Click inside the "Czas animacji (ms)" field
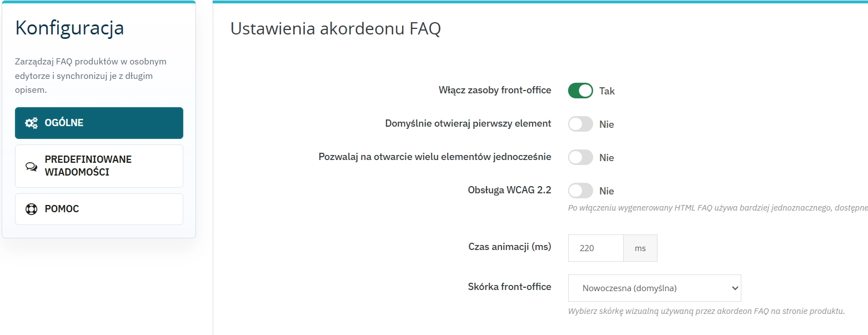The image size is (868, 335). coord(595,248)
